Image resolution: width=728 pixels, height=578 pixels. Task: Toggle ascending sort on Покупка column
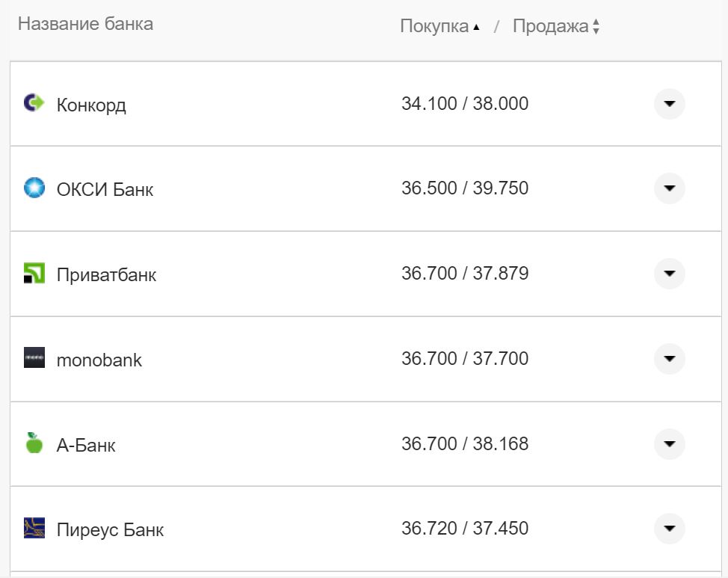coord(476,25)
